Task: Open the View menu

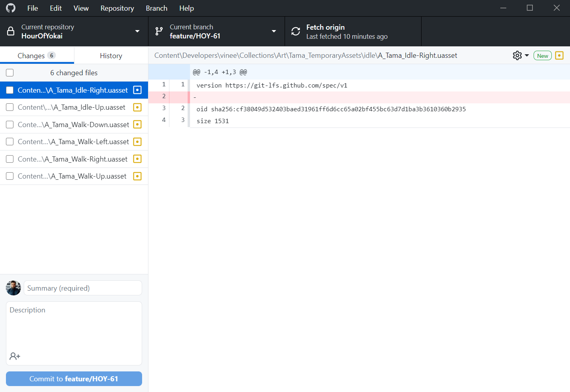Action: (81, 8)
